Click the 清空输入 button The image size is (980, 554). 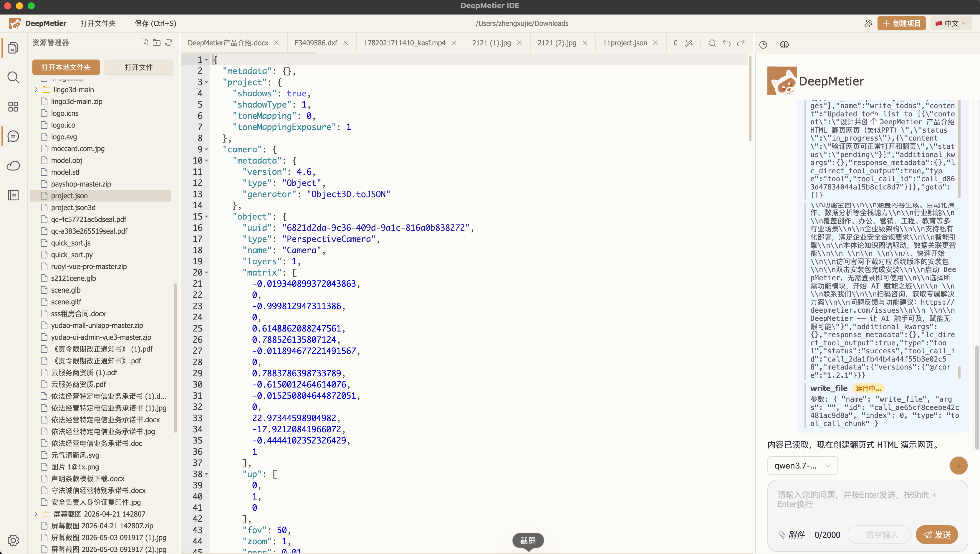point(879,535)
